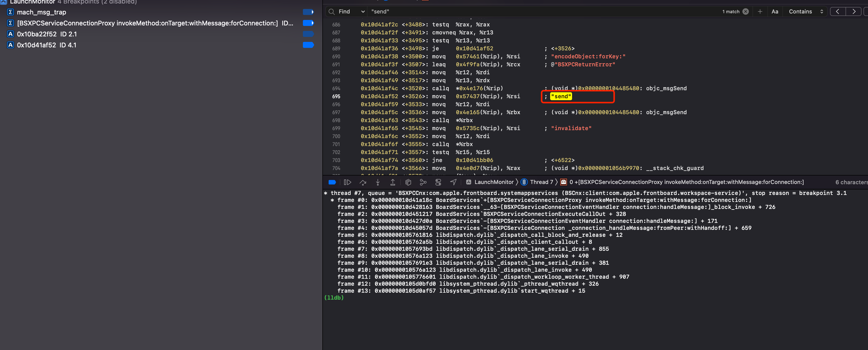
Task: Toggle breakpoint 0x10ba22f52 ID 2.1
Action: click(308, 34)
